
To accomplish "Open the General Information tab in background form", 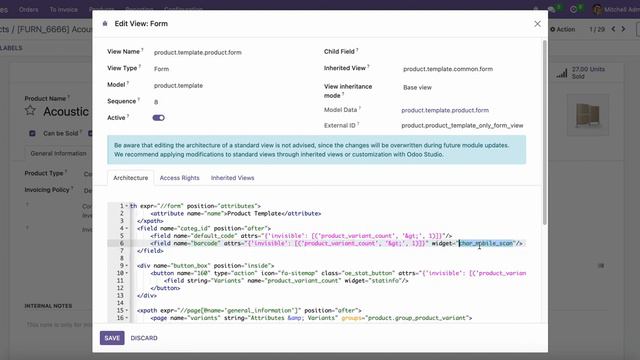I will click(58, 153).
